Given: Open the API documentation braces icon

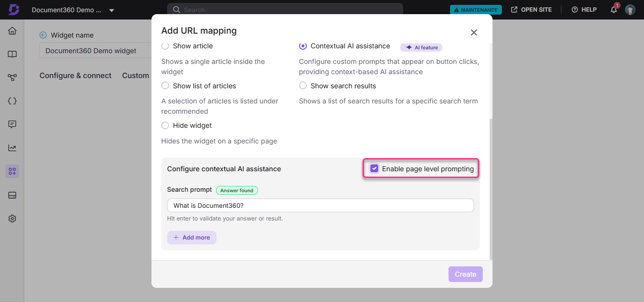Looking at the screenshot, I should [12, 101].
